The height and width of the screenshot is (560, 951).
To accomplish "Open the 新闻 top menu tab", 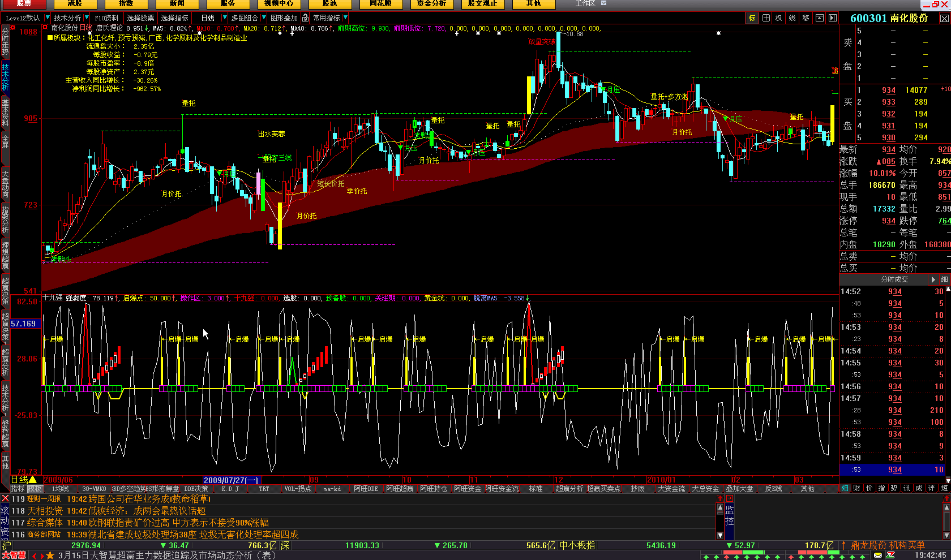I will point(177,3).
